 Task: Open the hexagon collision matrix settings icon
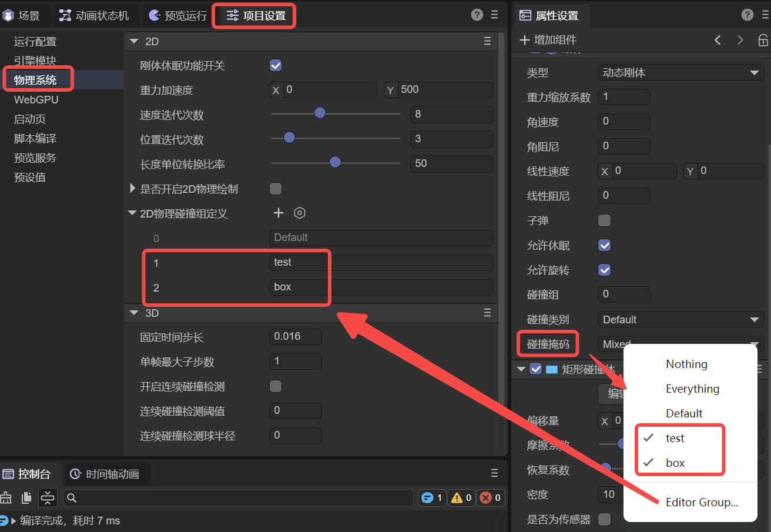[300, 213]
